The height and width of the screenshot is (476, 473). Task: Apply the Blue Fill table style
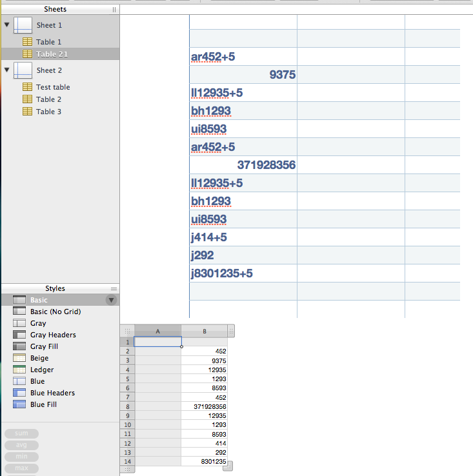pos(61,404)
